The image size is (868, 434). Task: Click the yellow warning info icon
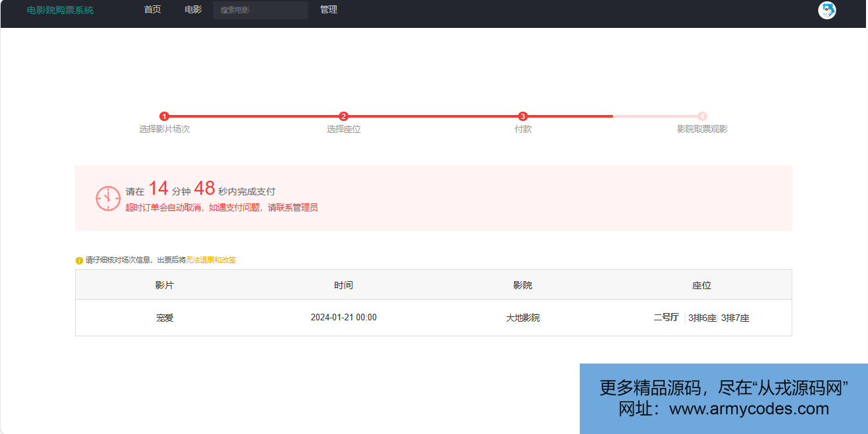(x=79, y=261)
